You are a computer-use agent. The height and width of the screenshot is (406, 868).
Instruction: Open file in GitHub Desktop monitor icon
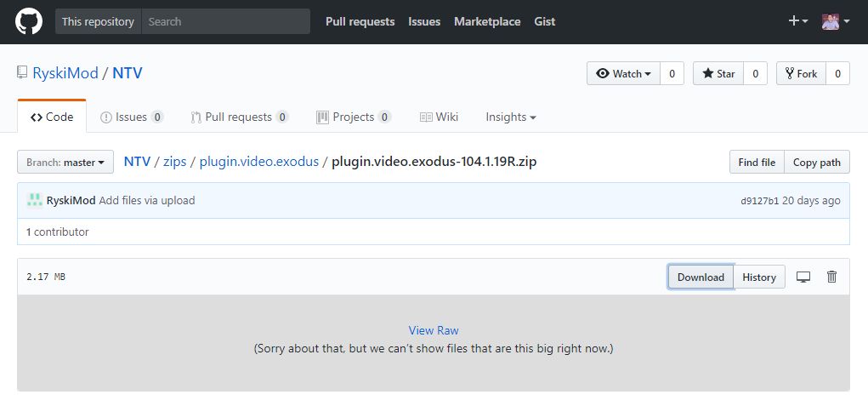tap(803, 277)
